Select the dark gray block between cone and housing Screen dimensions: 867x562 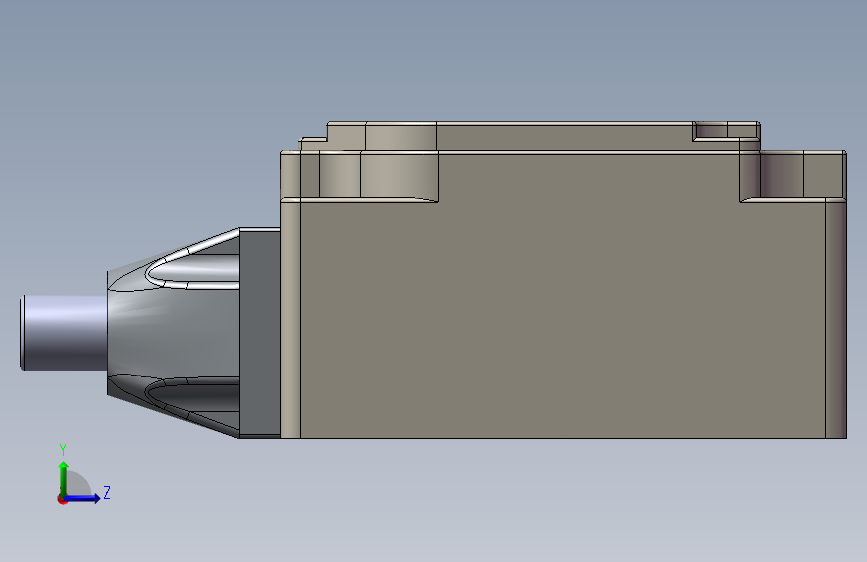(260, 332)
